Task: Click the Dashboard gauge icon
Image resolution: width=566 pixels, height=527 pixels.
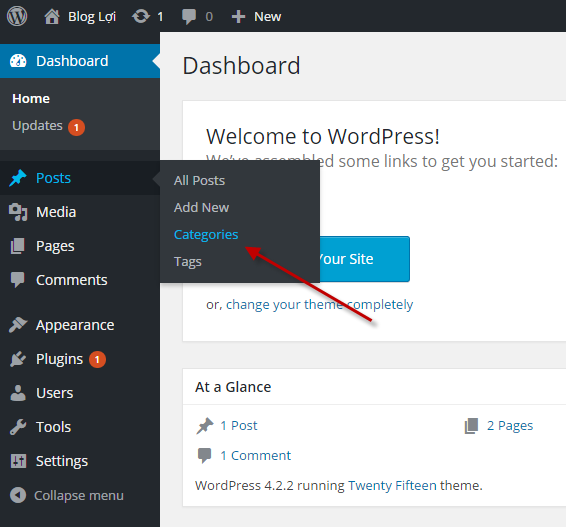Action: pyautogui.click(x=18, y=61)
